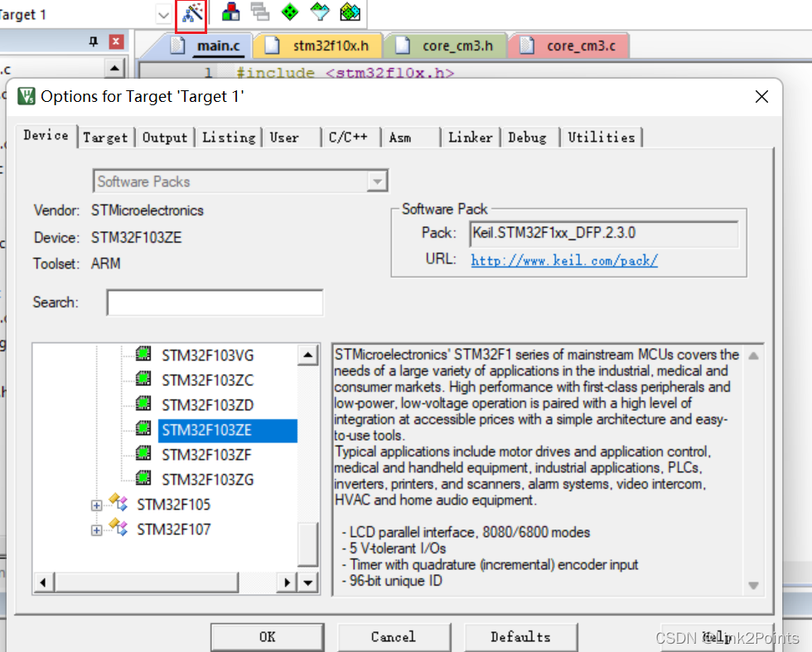Expand the STM32F107 device family
Screen dimensions: 812x652
click(96, 530)
